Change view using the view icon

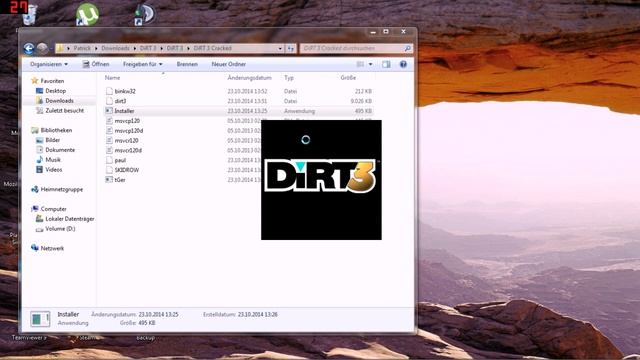click(x=360, y=64)
